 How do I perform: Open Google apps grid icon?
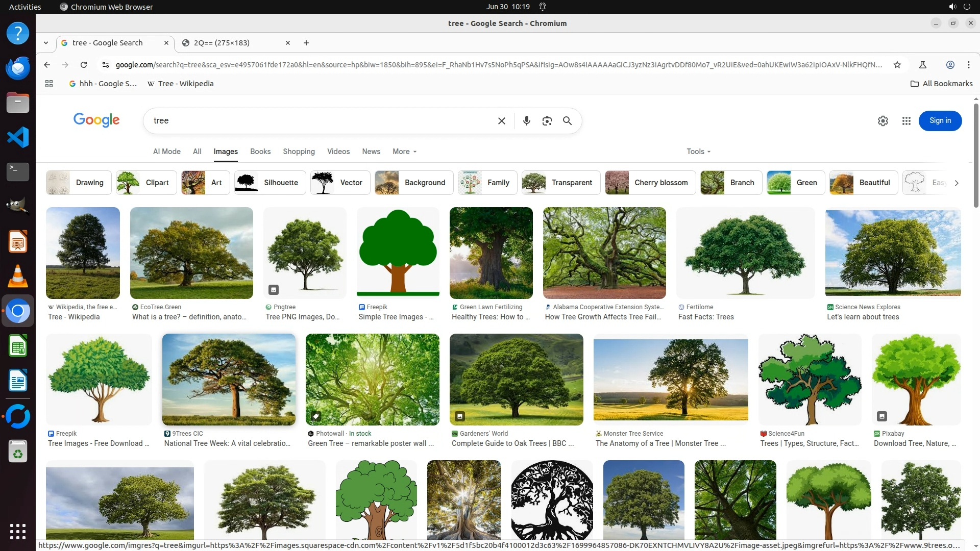point(906,121)
